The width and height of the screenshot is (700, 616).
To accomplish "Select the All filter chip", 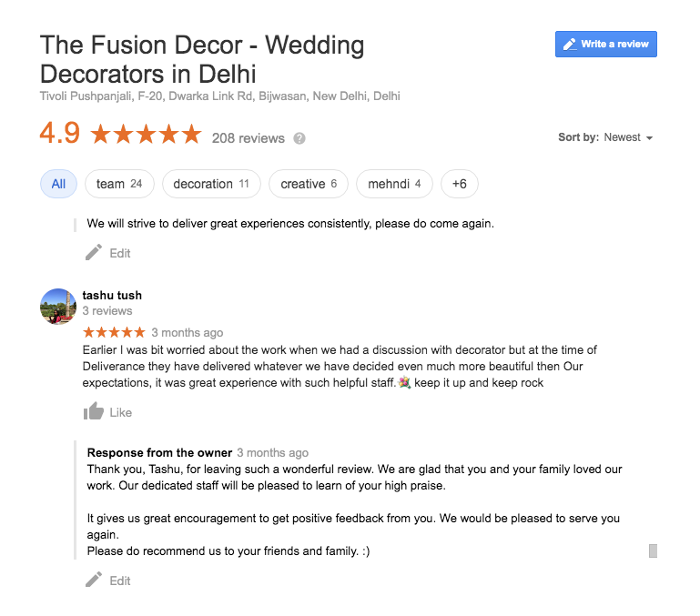I will (x=58, y=184).
